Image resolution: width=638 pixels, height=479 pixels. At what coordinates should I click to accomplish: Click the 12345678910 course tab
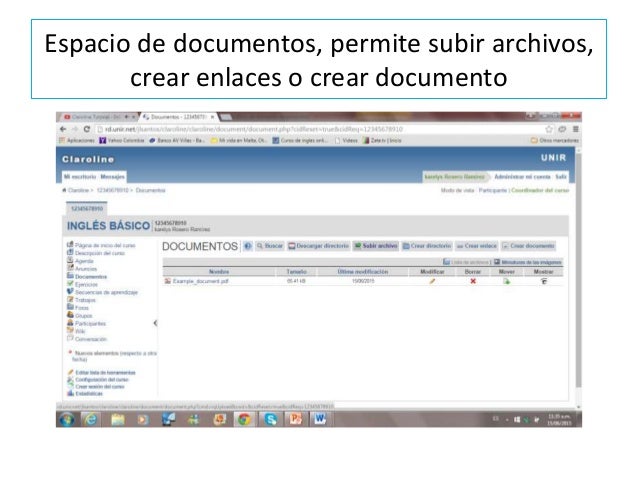(x=87, y=208)
